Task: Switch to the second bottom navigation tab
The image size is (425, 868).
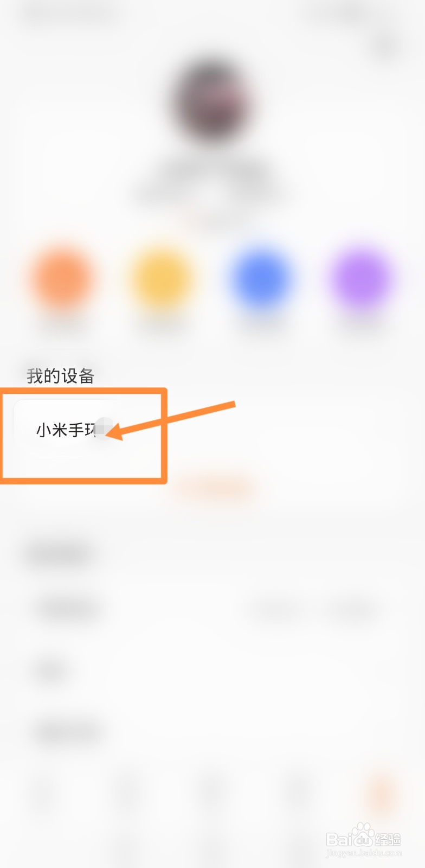Action: (127, 792)
